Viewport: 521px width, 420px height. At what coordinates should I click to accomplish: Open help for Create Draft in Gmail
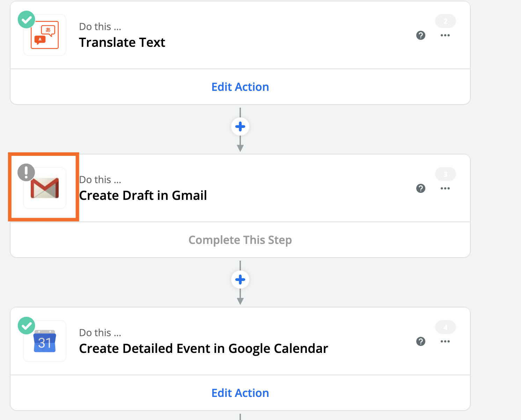tap(421, 188)
